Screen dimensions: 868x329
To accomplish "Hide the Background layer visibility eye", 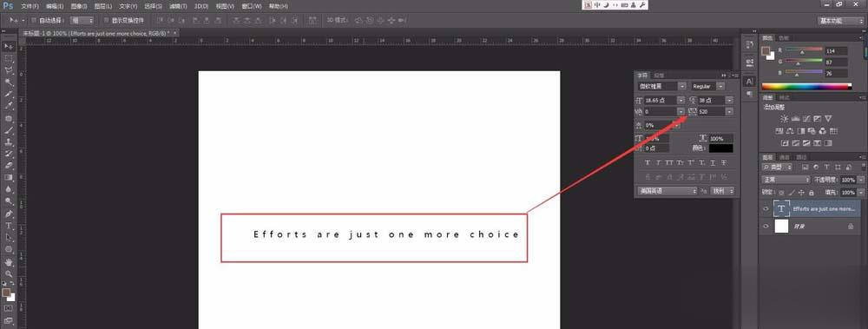I will [766, 227].
